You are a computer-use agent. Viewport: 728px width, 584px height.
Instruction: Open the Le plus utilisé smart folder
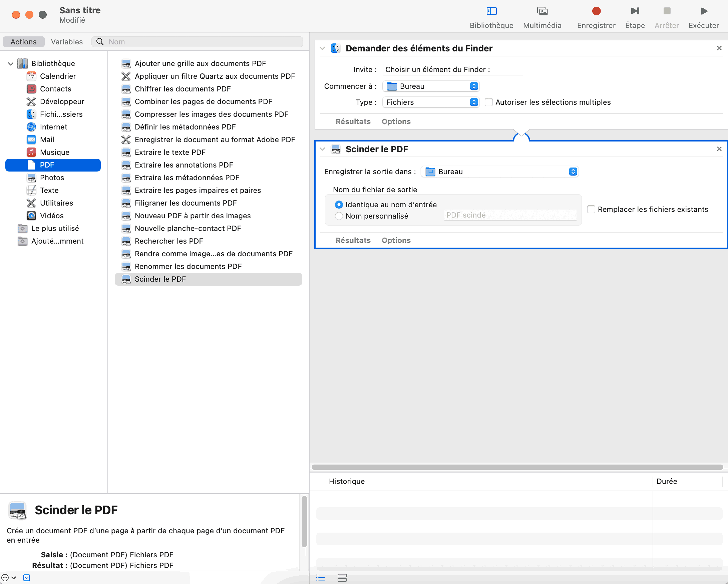pyautogui.click(x=55, y=228)
